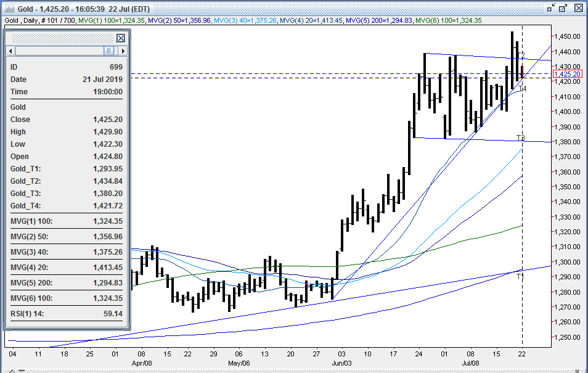Click the T3 trendline label
Viewport: 588px width, 373px height.
[x=520, y=138]
